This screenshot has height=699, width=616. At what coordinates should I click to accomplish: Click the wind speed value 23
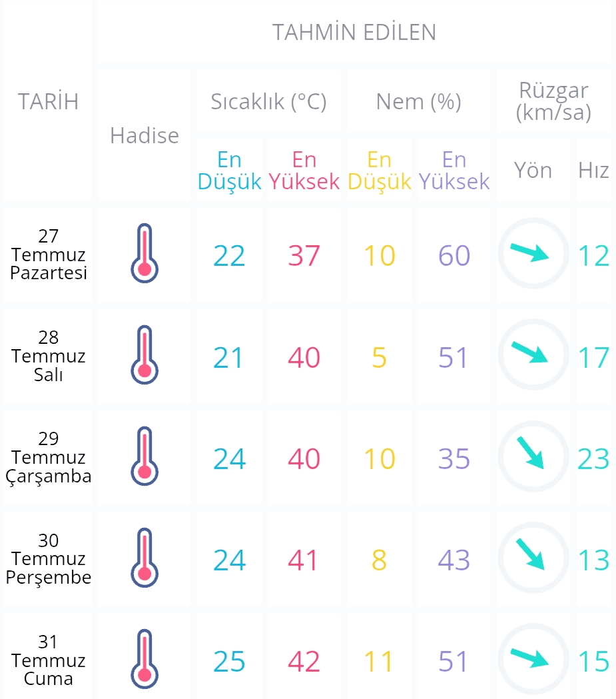pos(593,458)
